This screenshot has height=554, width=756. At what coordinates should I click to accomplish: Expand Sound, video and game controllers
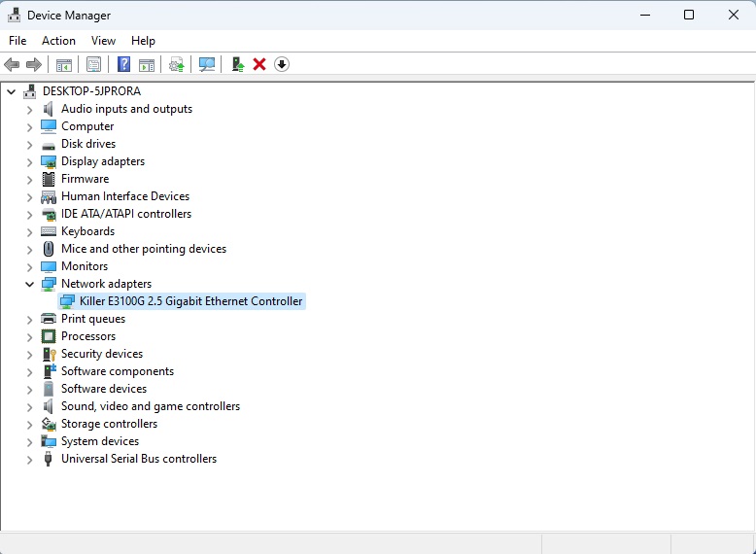(29, 406)
